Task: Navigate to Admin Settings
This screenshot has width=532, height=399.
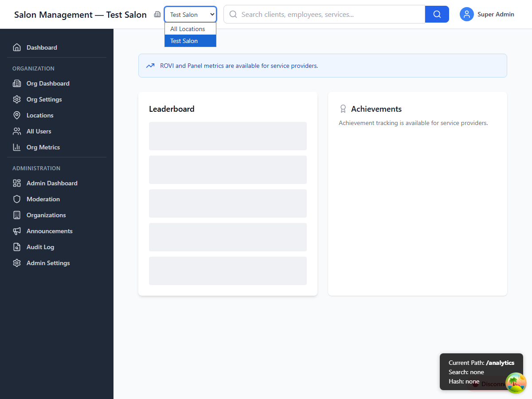Action: 48,263
